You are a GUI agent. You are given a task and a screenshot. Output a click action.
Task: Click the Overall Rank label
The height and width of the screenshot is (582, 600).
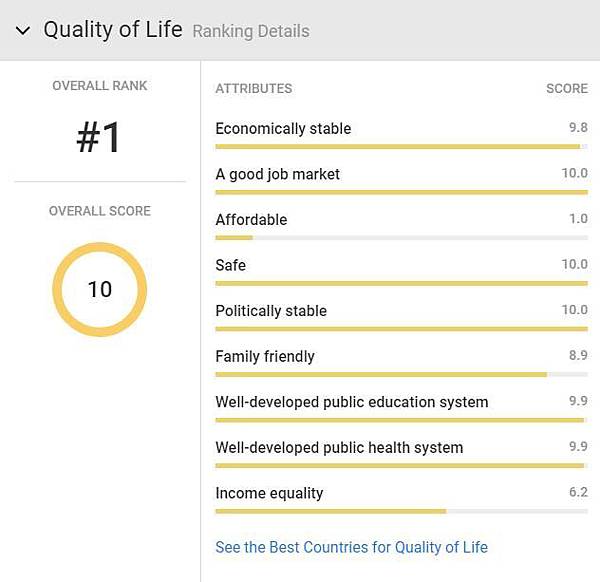pos(100,86)
